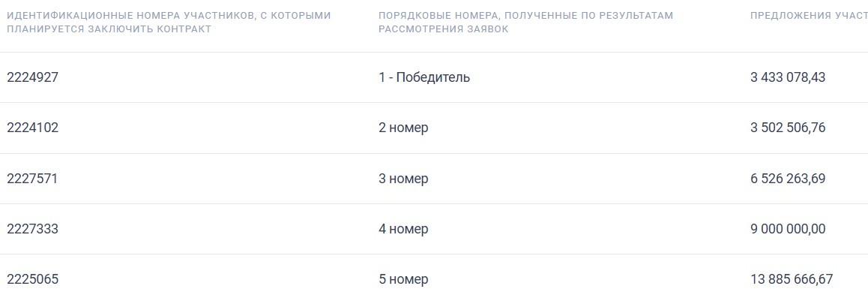Click participant ID 2224927

[32, 77]
